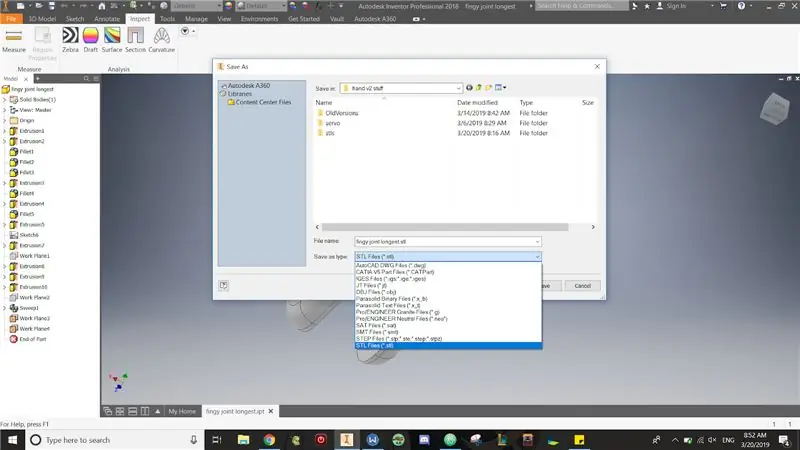This screenshot has height=450, width=800.
Task: Collapse the Save as type dropdown
Action: pyautogui.click(x=537, y=257)
